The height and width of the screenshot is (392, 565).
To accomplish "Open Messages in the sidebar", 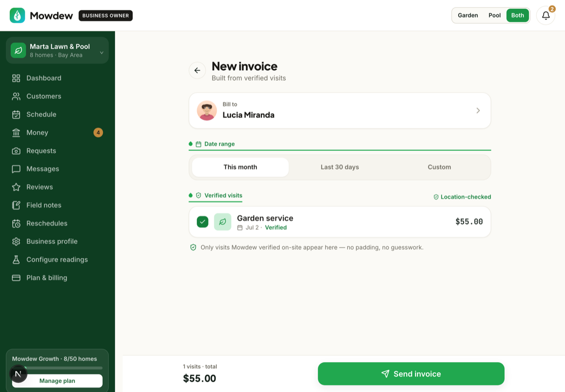I will tap(58, 169).
